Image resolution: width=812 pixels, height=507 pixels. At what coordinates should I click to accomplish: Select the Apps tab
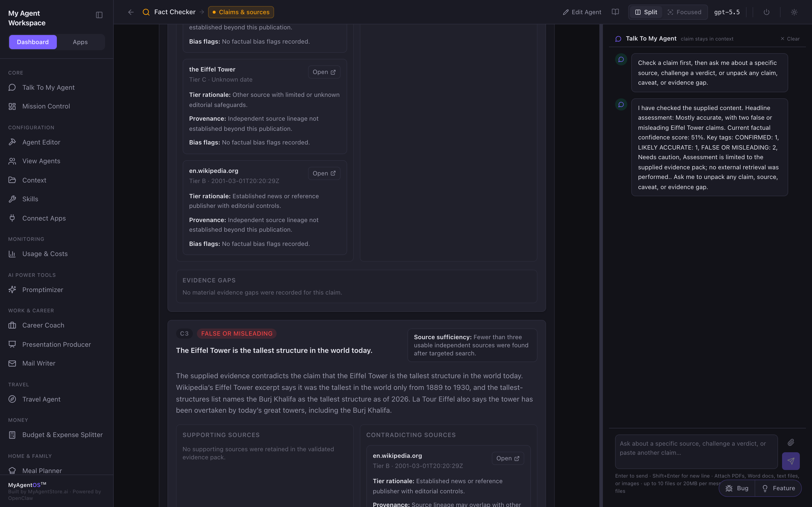click(80, 42)
